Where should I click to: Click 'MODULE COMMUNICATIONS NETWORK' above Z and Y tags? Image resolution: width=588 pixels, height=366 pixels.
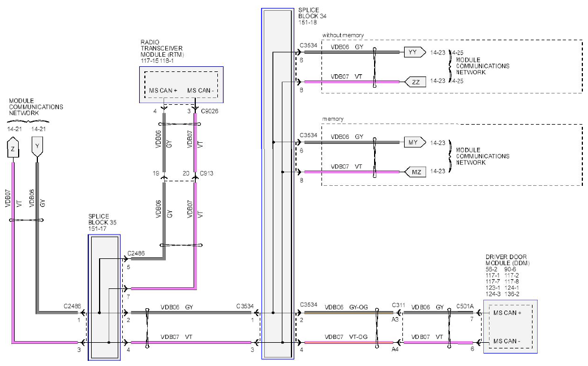36,107
